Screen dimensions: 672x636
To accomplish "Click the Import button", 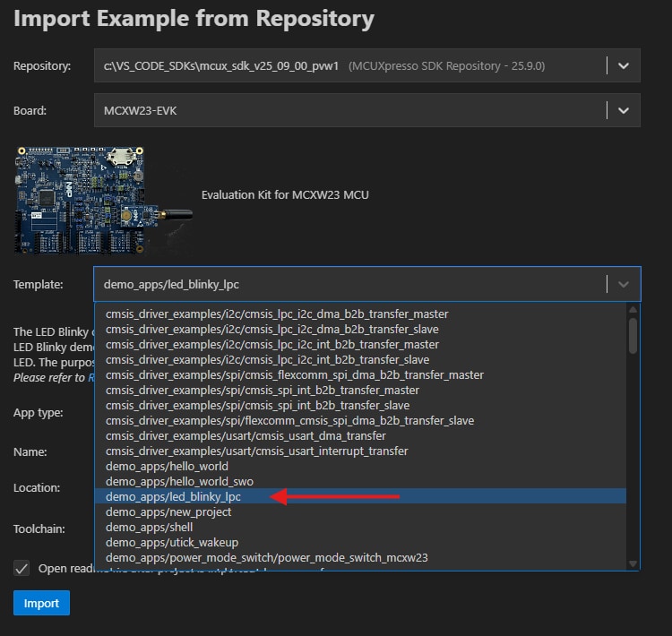I will click(41, 603).
